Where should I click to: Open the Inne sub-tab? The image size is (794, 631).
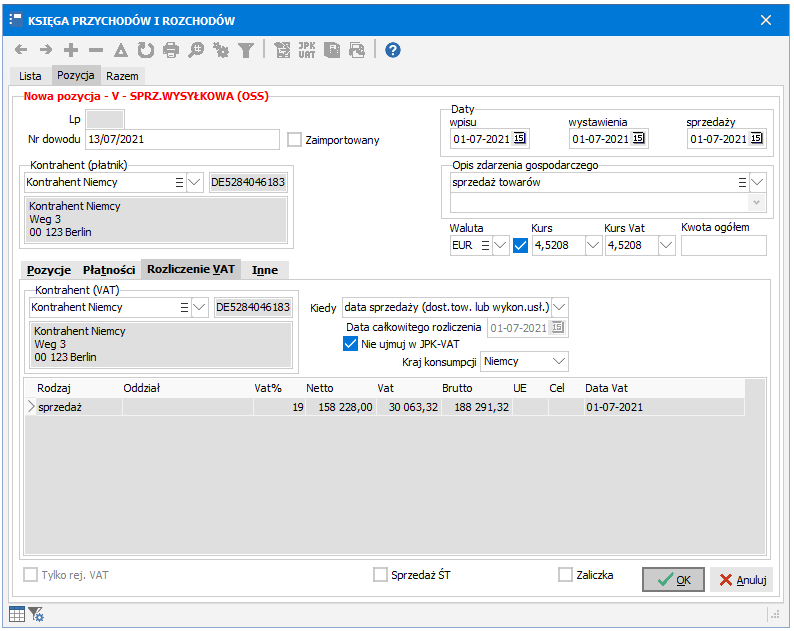265,270
